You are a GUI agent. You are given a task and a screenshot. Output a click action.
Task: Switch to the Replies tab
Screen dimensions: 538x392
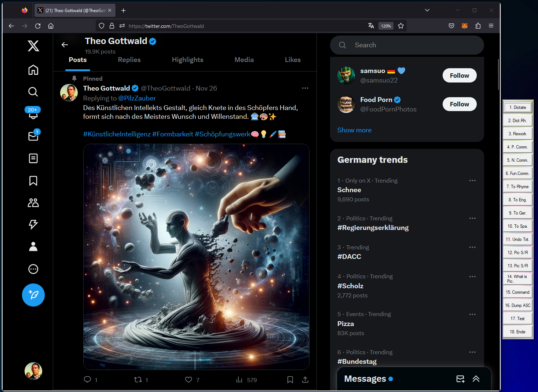tap(129, 60)
